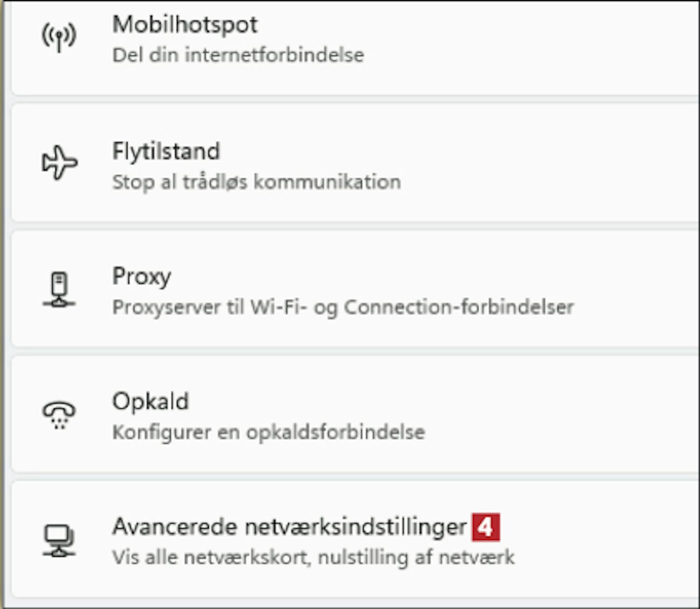Select the Opkald heading
This screenshot has width=700, height=609.
[x=151, y=402]
